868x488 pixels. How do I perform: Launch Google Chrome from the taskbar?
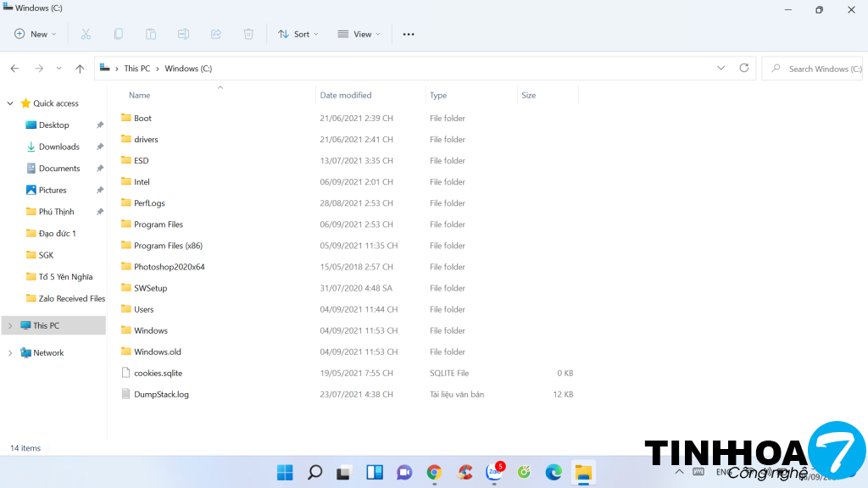coord(434,472)
